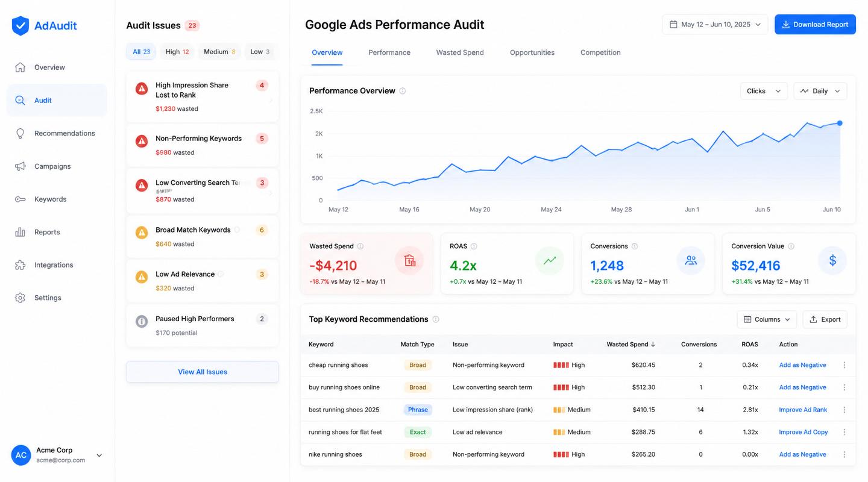Filter issues by Medium 8

(219, 52)
